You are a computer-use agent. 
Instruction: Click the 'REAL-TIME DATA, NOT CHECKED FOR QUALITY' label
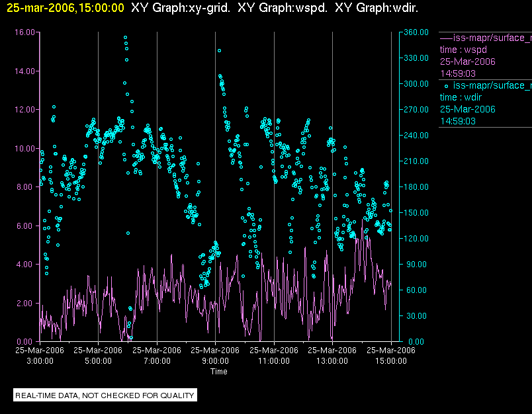105,395
